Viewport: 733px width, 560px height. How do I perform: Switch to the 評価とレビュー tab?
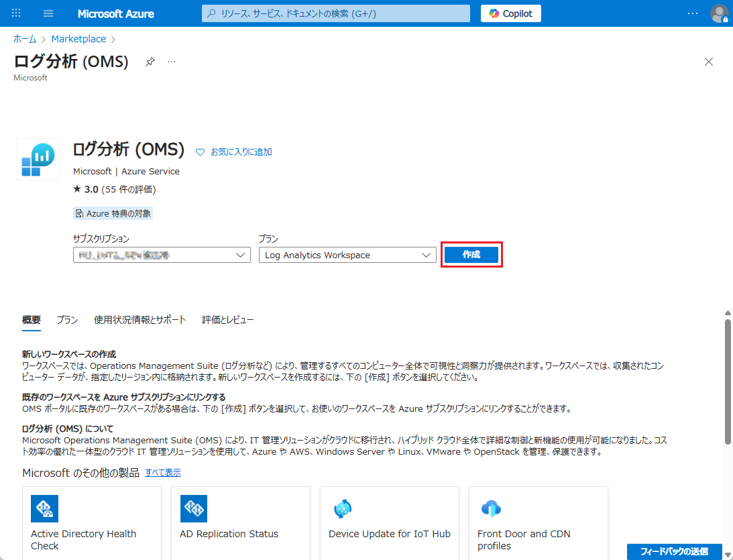(x=228, y=320)
